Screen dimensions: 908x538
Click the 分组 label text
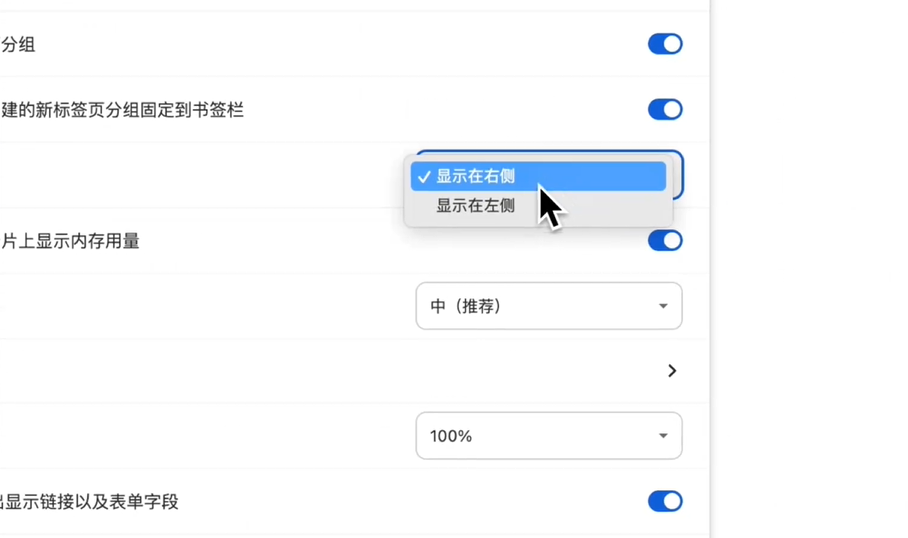(18, 45)
